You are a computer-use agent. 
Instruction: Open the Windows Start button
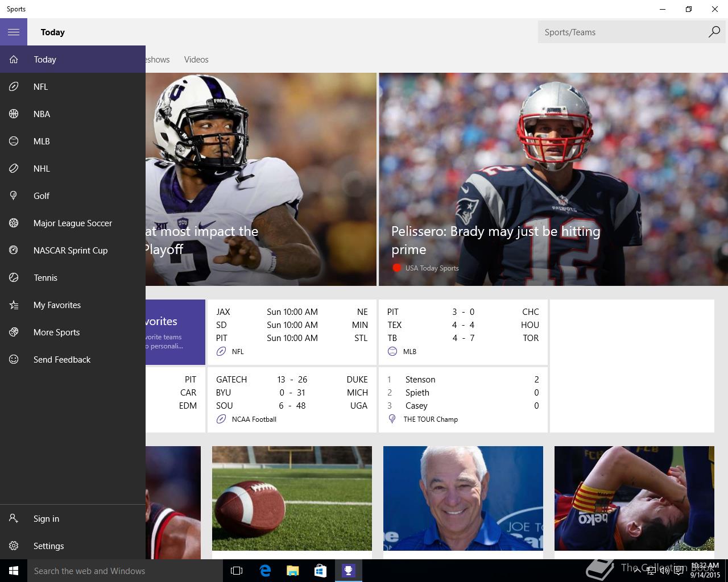point(14,571)
